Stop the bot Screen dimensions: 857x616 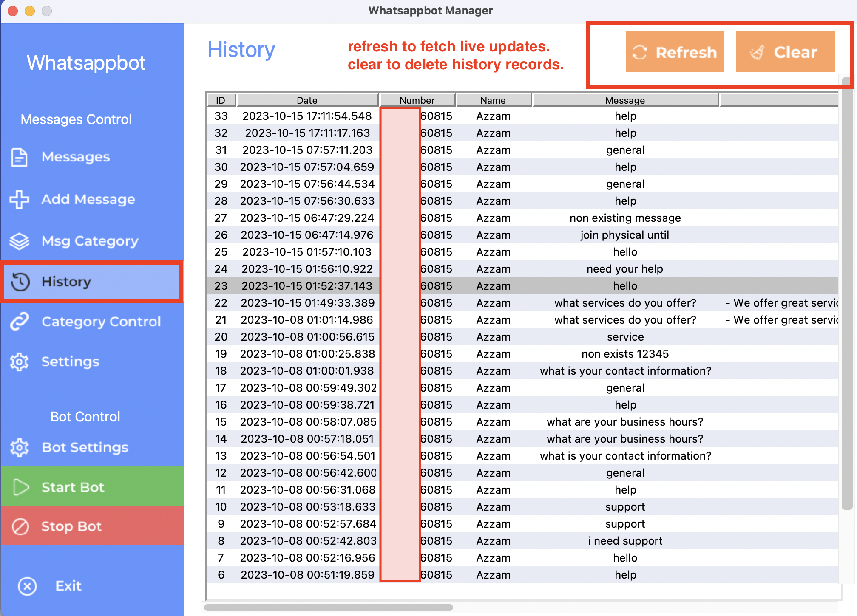[x=92, y=526]
